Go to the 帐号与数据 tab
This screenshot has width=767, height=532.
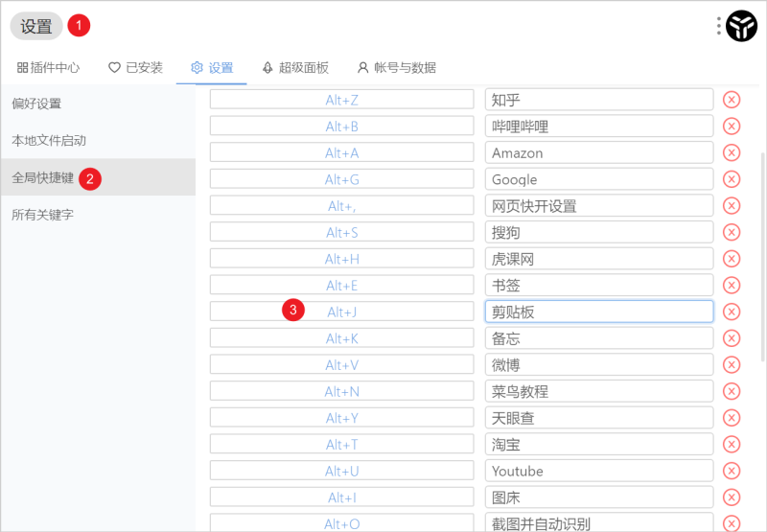coord(397,67)
